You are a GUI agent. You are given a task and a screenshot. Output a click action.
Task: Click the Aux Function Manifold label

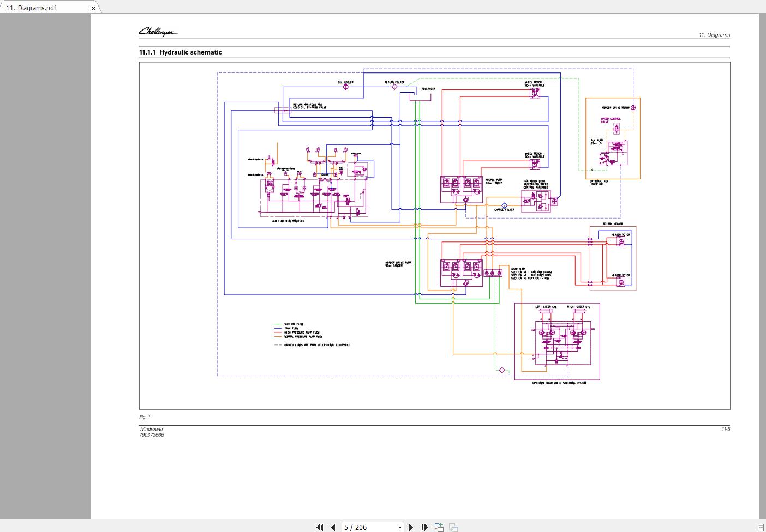(288, 221)
